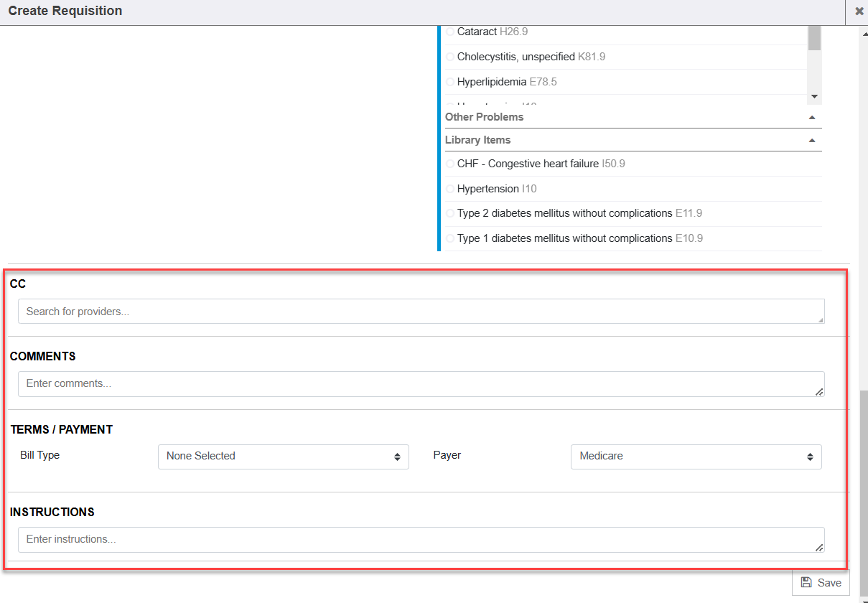Collapse the Other Problems section
Screen dimensions: 868x603
pyautogui.click(x=812, y=117)
